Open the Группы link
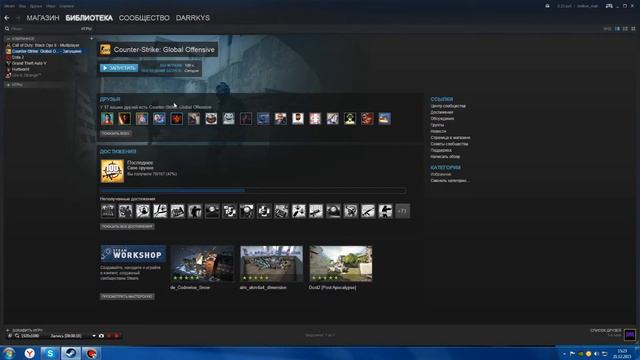This screenshot has height=360, width=640. pyautogui.click(x=437, y=125)
